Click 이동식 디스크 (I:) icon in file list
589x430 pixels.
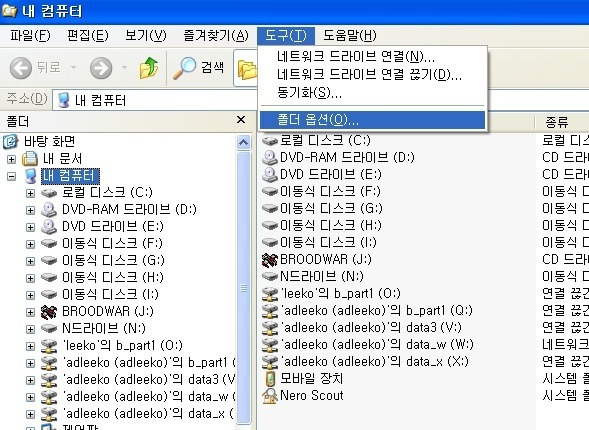(269, 242)
